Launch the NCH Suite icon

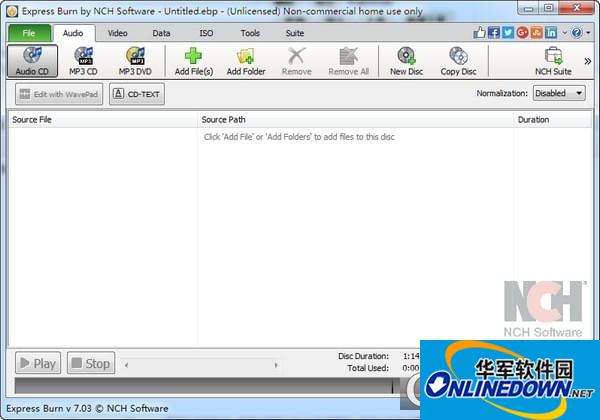click(x=553, y=61)
